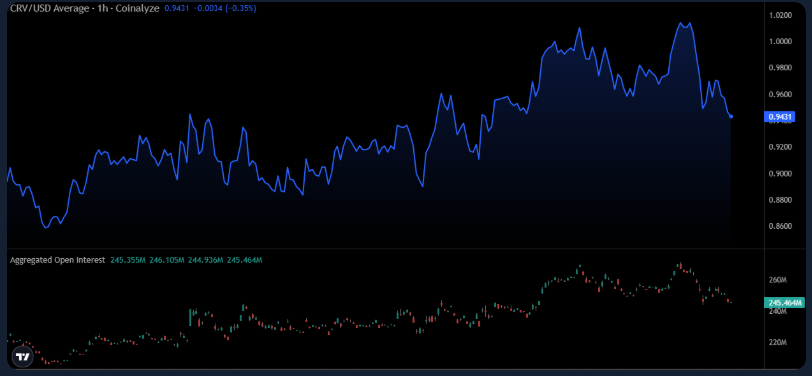Screen dimensions: 812x376
Task: Click the 245.355M open value in legend
Action: pyautogui.click(x=128, y=260)
